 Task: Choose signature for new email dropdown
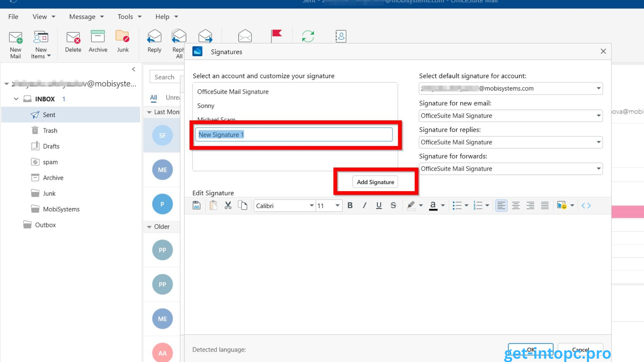click(x=511, y=116)
